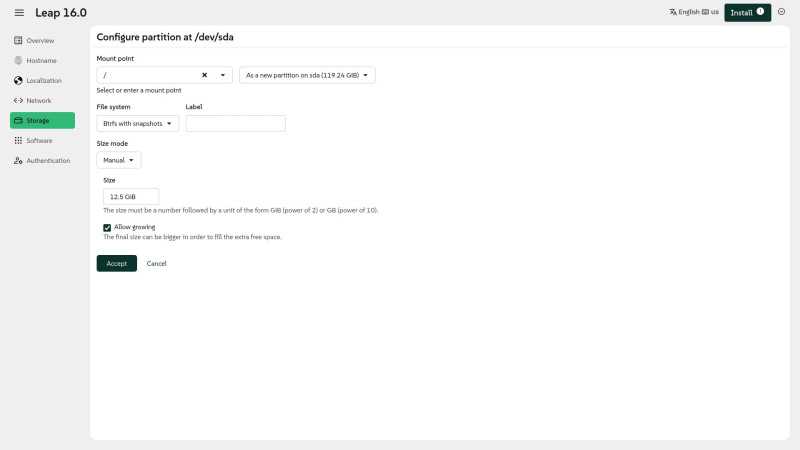Open the options menu icon beside Install
The image size is (800, 450).
pyautogui.click(x=781, y=12)
